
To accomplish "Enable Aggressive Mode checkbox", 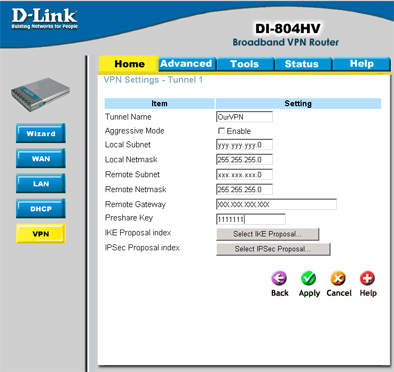I will [x=221, y=131].
